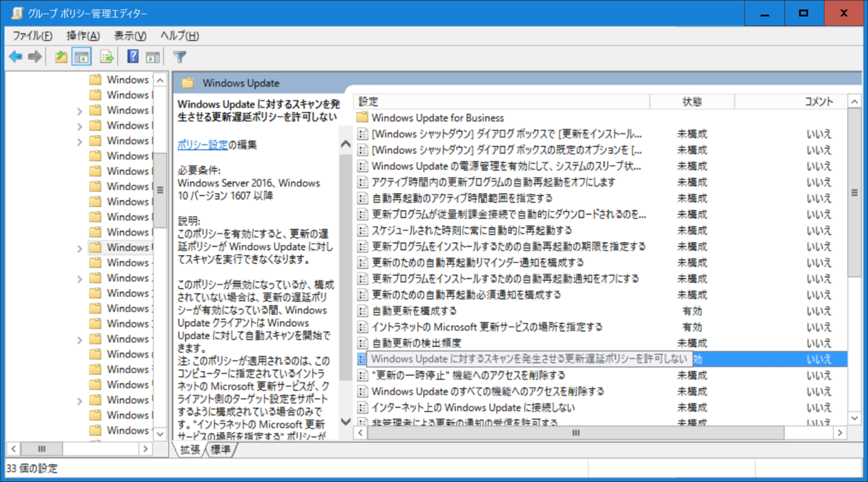
Task: Click left arrow of tree pane horizontal scrollbar
Action: point(12,449)
